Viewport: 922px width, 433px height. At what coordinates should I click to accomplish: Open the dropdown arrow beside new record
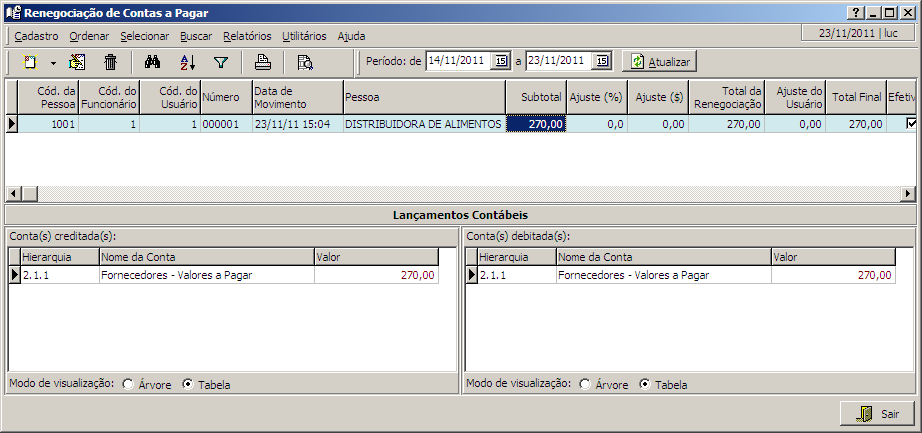coord(52,63)
